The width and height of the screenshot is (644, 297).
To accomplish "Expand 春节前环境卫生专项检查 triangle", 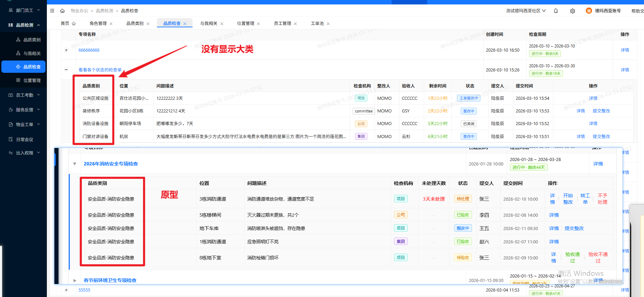I will (x=75, y=280).
